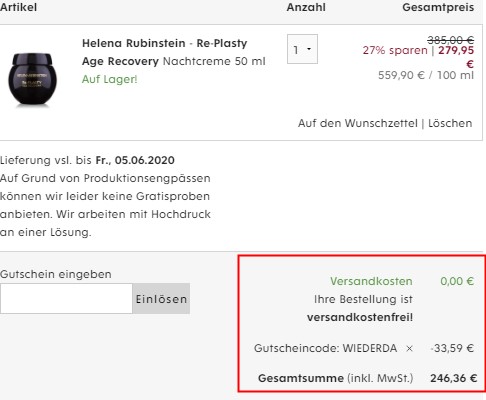The height and width of the screenshot is (400, 486).
Task: Delete the item using Löschen
Action: [x=450, y=123]
